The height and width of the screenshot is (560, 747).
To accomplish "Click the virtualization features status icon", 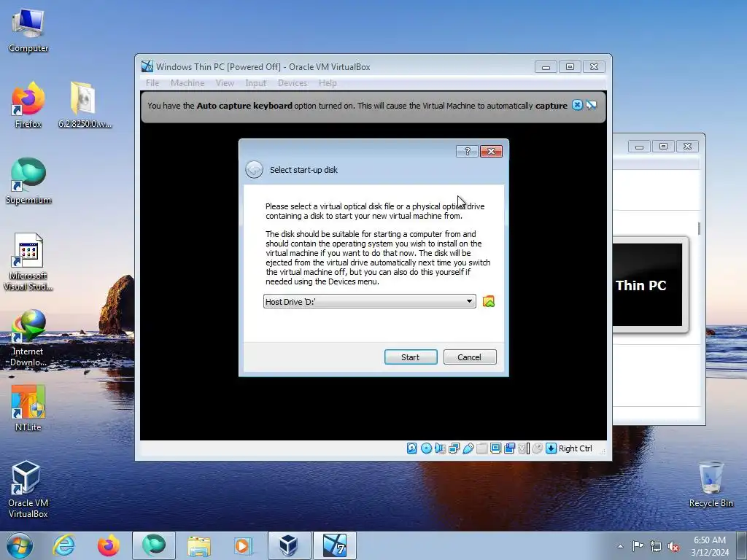I will tap(524, 448).
